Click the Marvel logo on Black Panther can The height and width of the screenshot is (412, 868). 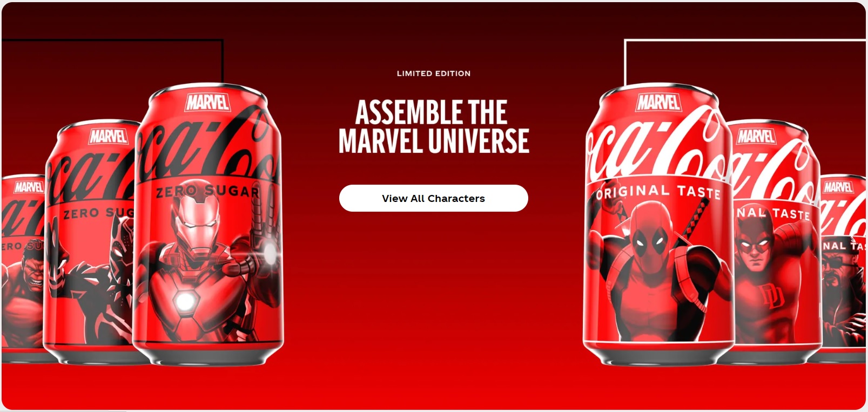pos(109,136)
